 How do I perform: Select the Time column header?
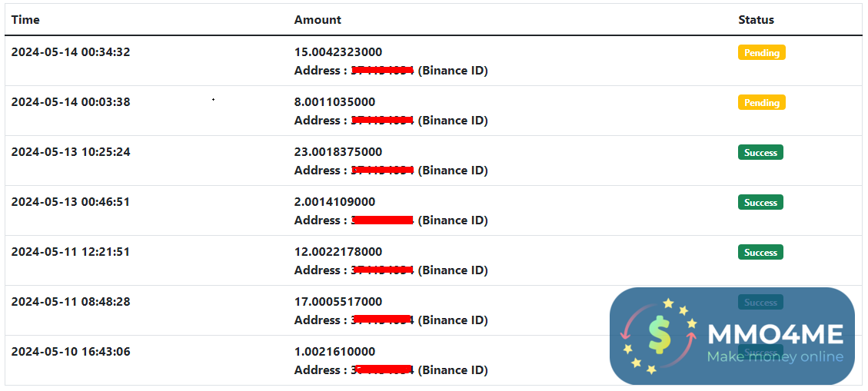[25, 20]
